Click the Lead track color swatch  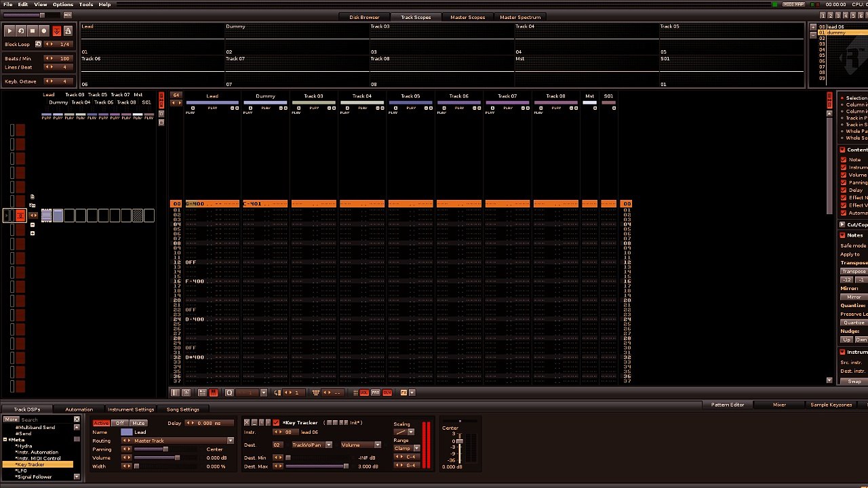(127, 432)
